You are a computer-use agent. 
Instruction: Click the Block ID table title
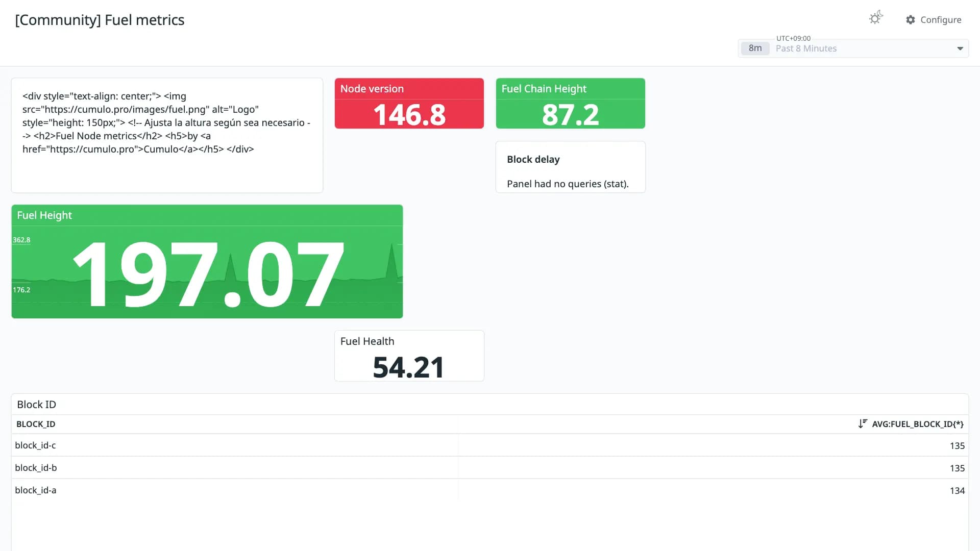[x=36, y=405]
